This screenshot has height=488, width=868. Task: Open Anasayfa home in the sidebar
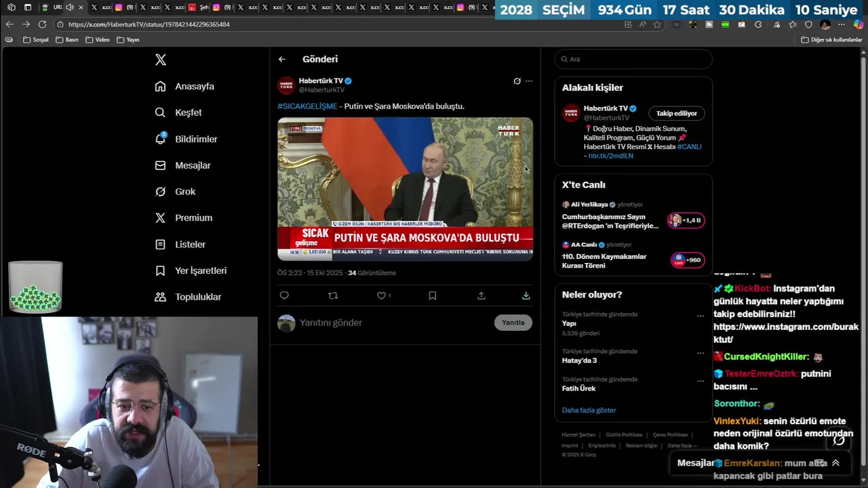click(184, 86)
